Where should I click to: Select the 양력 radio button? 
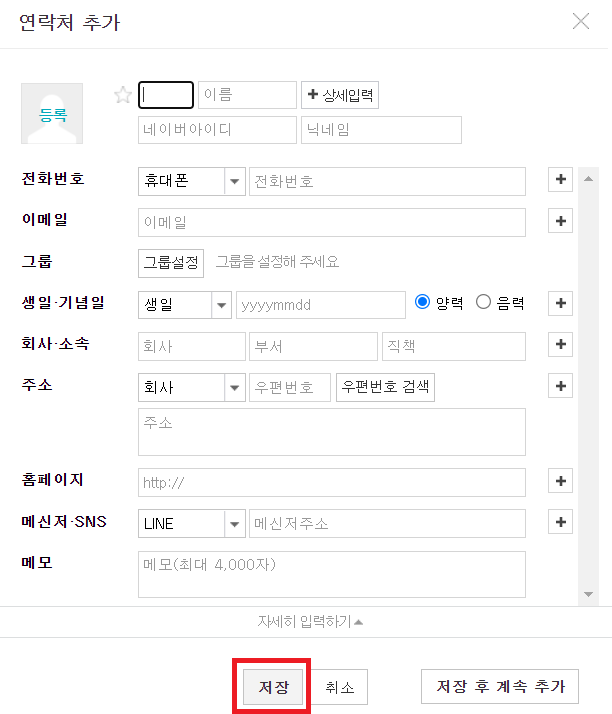pos(422,301)
